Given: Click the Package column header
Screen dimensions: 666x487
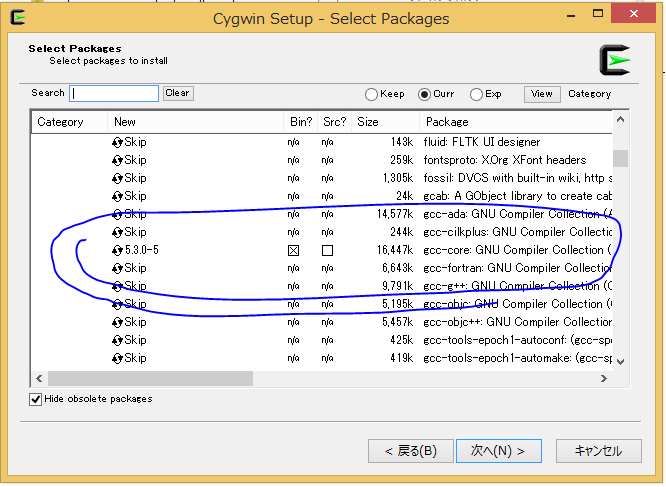Looking at the screenshot, I should (x=516, y=122).
